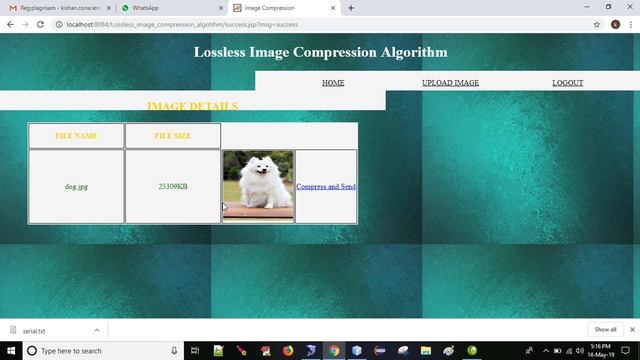Screen dimensions: 640x360
Task: View site information icon in address bar
Action: coord(59,24)
